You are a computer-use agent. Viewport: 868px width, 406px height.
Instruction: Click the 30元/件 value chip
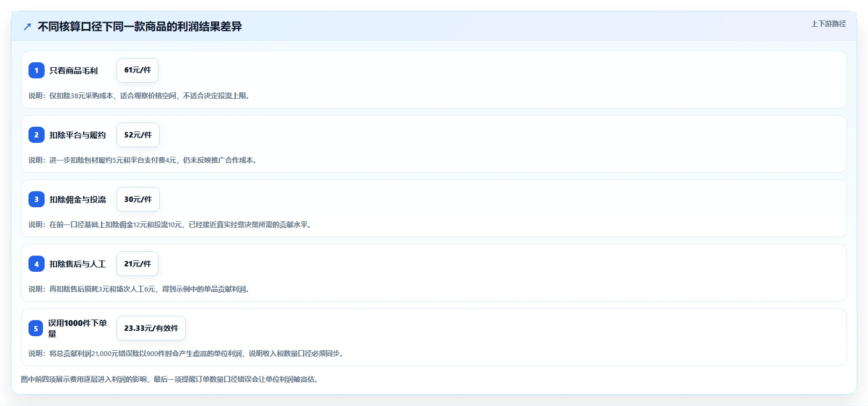coord(138,199)
